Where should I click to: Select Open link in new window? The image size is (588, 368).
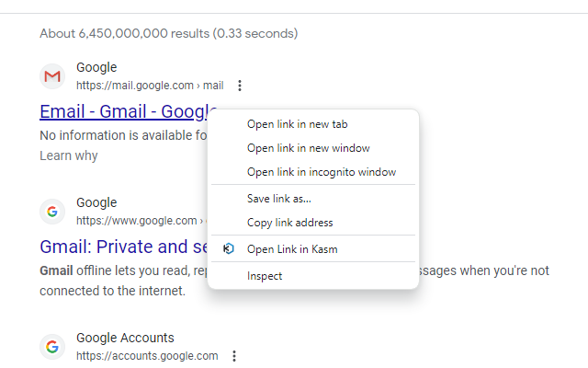pyautogui.click(x=308, y=148)
